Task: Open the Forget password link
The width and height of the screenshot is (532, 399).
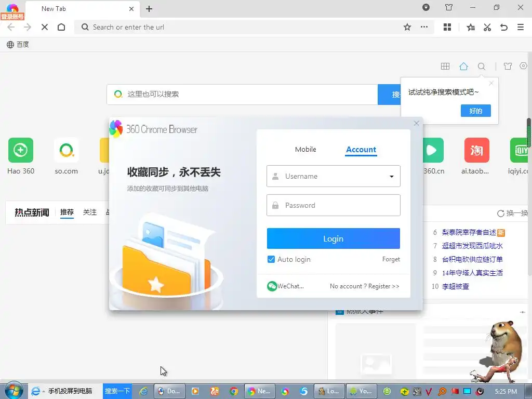Action: click(x=391, y=259)
